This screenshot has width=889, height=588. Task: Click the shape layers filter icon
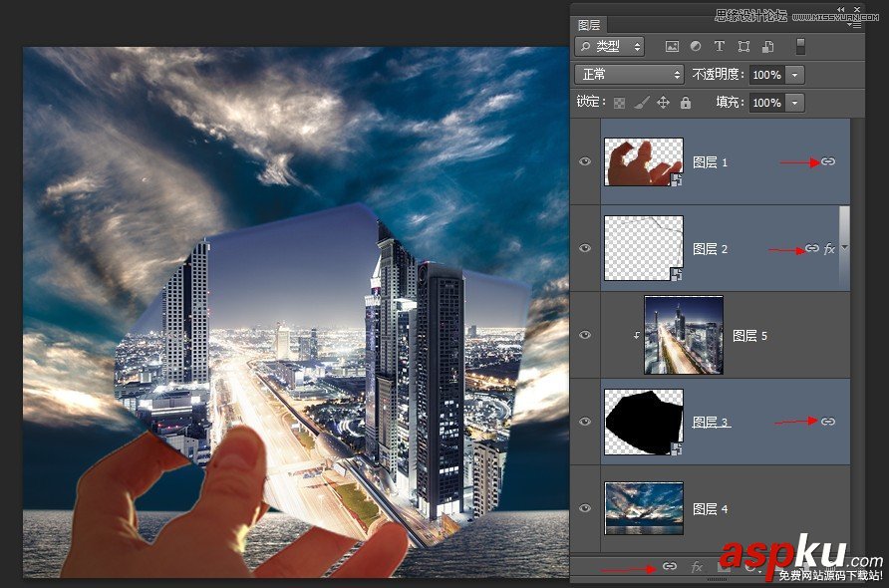pyautogui.click(x=741, y=46)
